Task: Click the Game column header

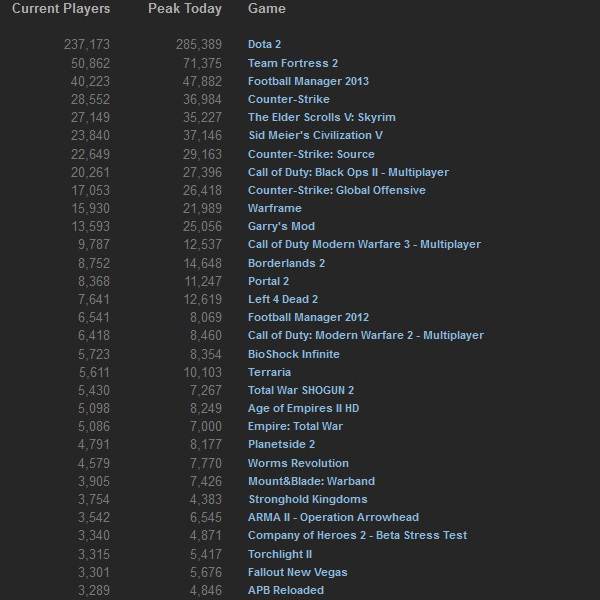Action: (x=267, y=8)
